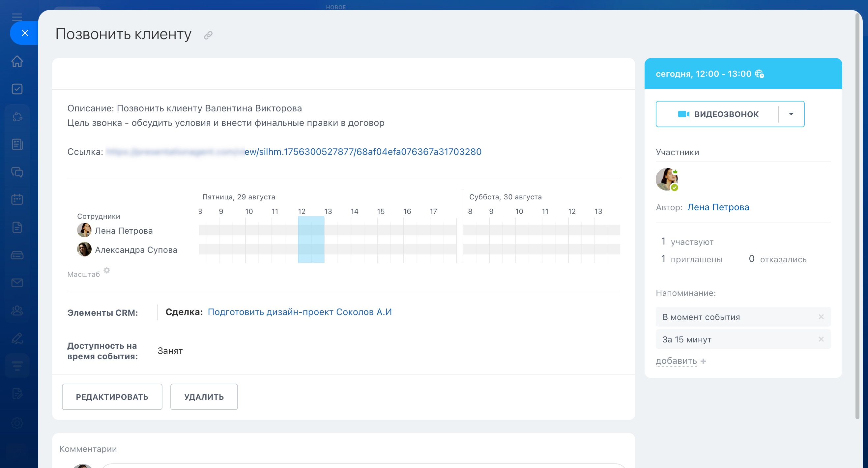868x468 pixels.
Task: Open the hamburger menu in sidebar
Action: (17, 17)
